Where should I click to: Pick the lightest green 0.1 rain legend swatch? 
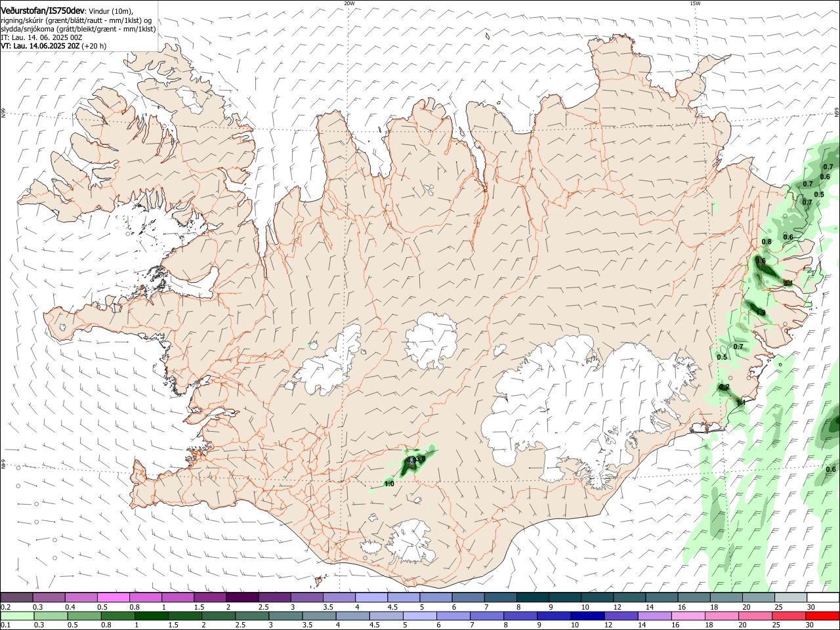[17, 616]
